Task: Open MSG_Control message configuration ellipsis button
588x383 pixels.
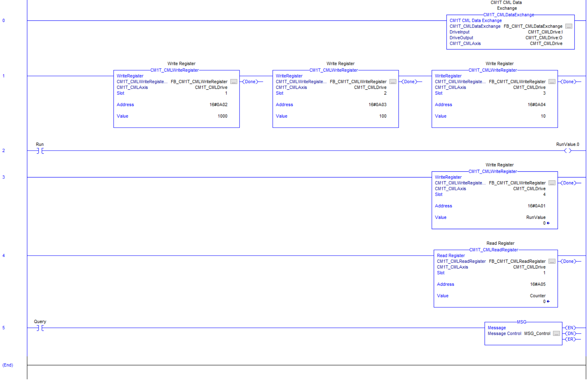Action: coord(556,334)
